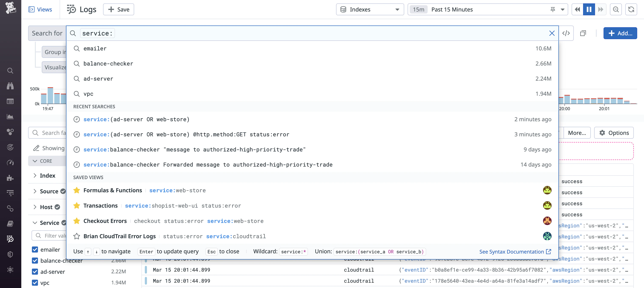The width and height of the screenshot is (644, 288).
Task: Open the metrics area-chart sidebar icon
Action: [10, 117]
